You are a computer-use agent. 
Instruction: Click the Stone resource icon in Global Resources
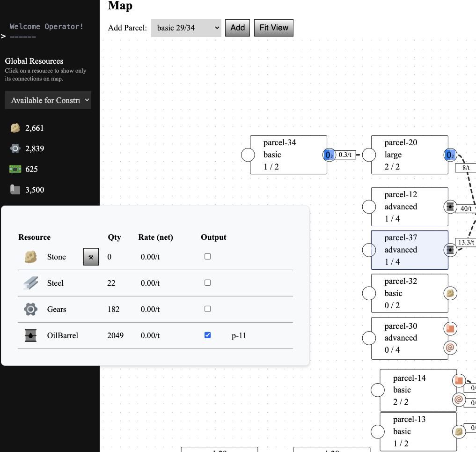[15, 127]
